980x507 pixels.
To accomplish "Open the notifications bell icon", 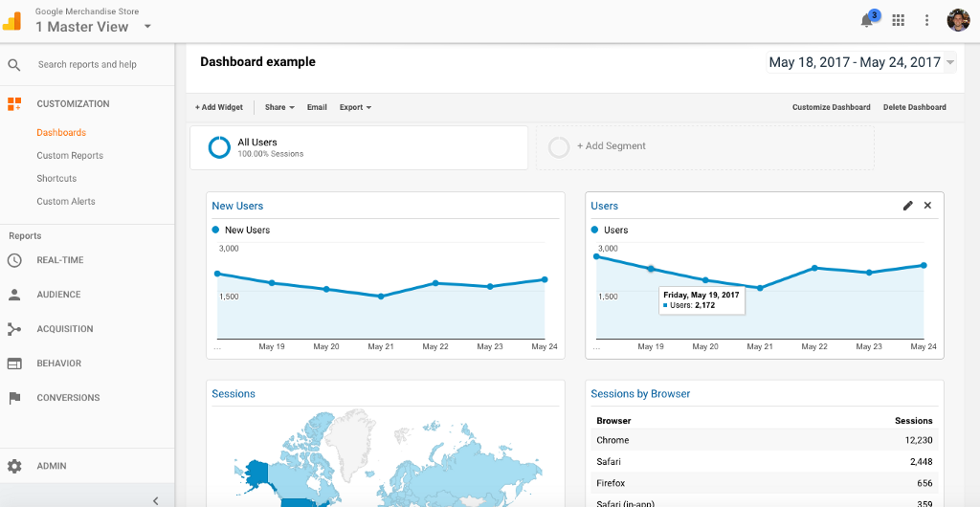I will click(x=868, y=21).
